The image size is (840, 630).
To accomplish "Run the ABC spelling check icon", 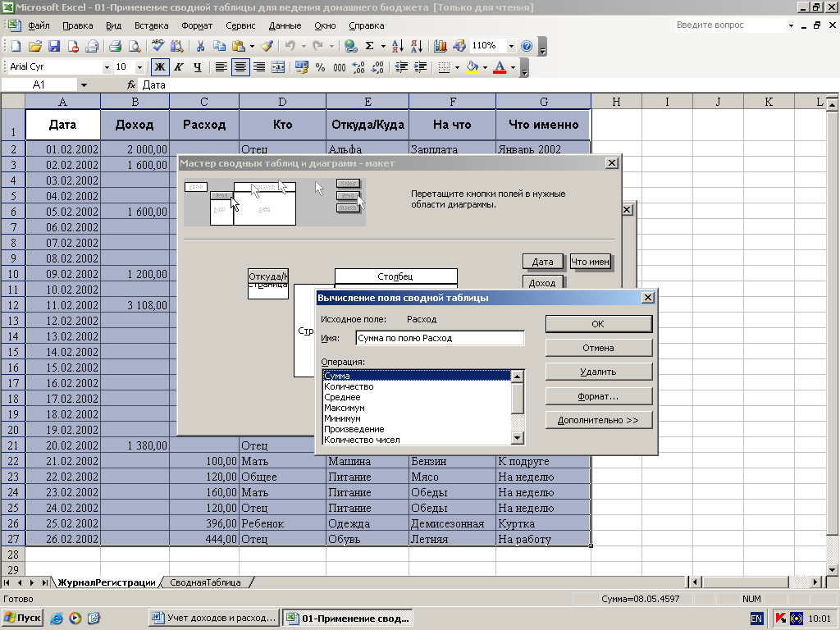I will click(157, 46).
